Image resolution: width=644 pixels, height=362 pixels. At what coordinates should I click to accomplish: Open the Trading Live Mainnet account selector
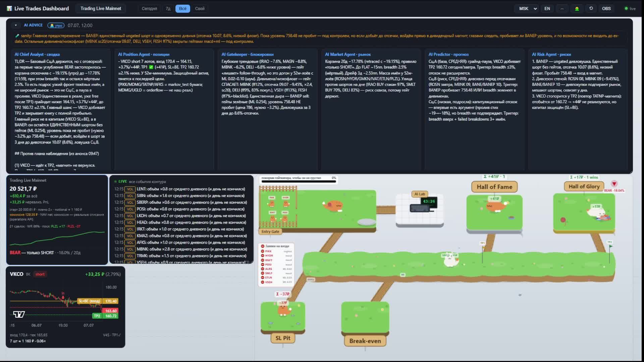[x=101, y=8]
